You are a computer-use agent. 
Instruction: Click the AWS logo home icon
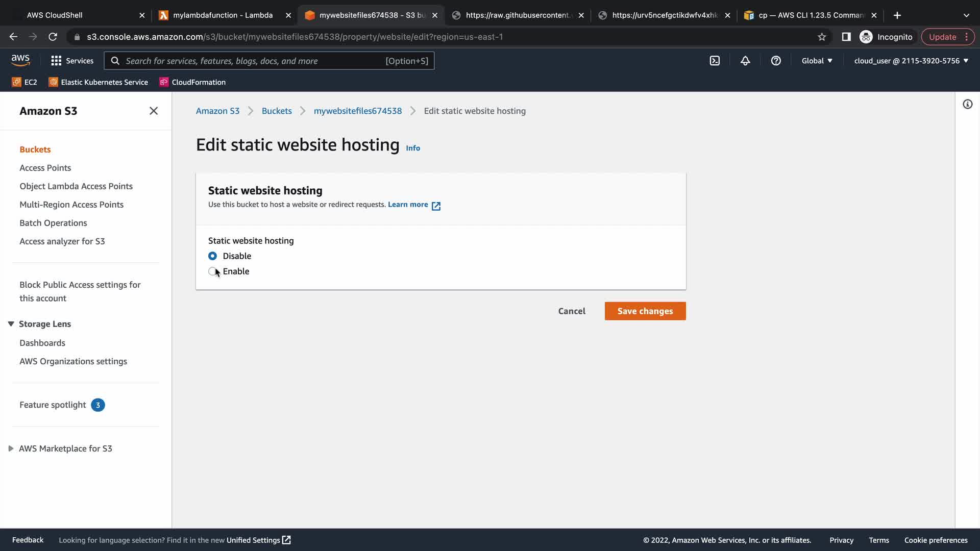[20, 60]
